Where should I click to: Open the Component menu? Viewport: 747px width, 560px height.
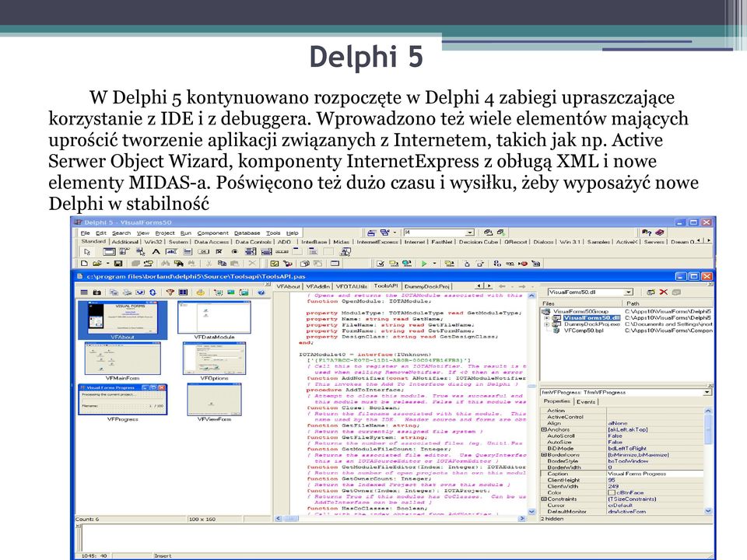pyautogui.click(x=213, y=233)
